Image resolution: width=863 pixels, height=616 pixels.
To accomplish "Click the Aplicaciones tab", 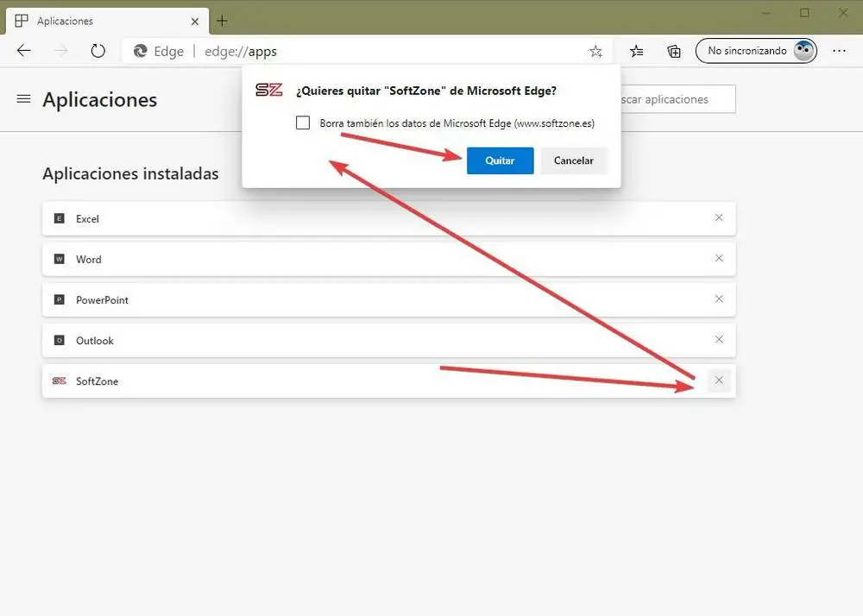I will point(107,21).
